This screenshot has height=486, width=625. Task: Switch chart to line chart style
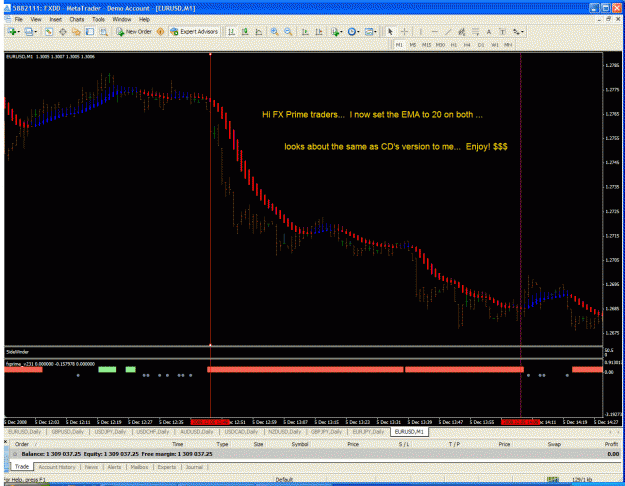(x=259, y=31)
